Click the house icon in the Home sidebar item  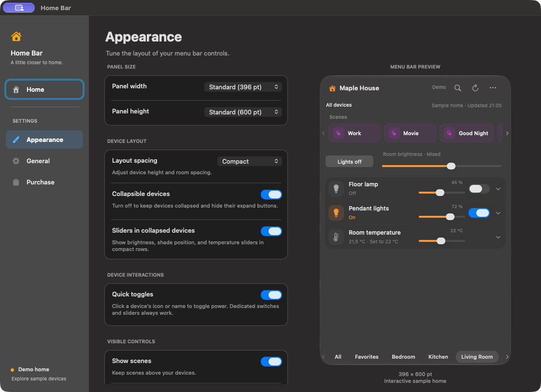(x=16, y=90)
